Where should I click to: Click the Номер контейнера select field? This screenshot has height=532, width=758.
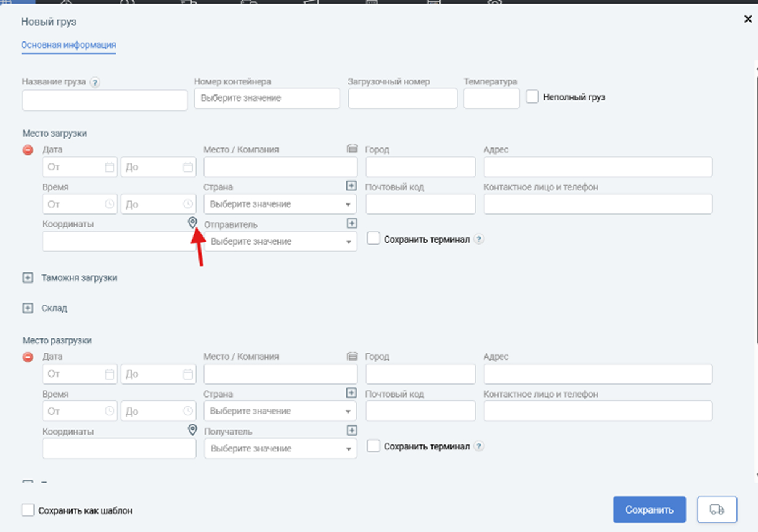(267, 98)
